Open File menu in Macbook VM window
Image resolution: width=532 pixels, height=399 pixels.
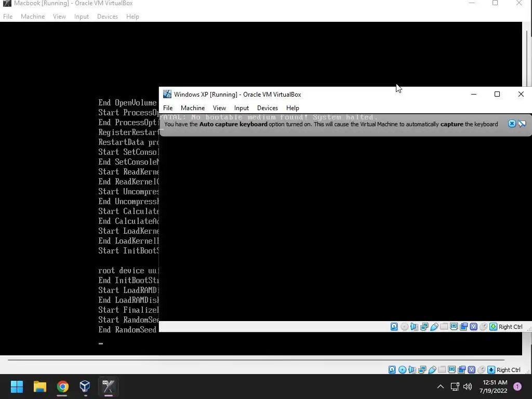pyautogui.click(x=8, y=16)
